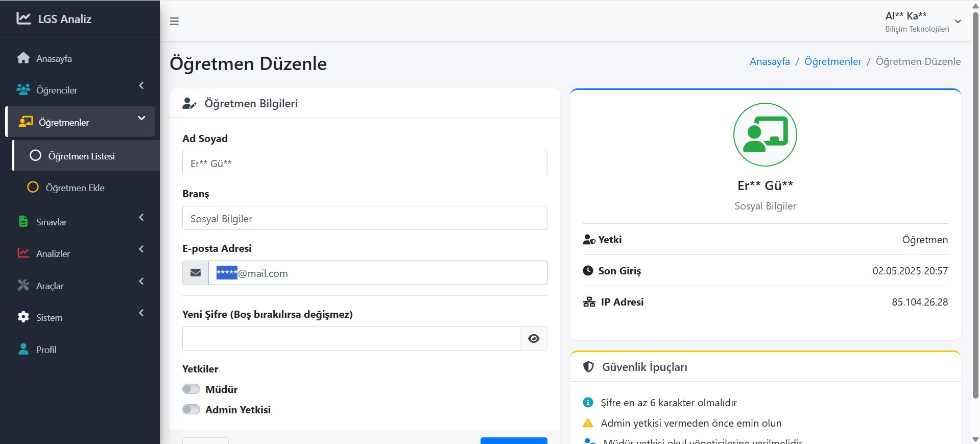Go to the Öğretmenler breadcrumb link
This screenshot has height=444, width=980.
832,61
